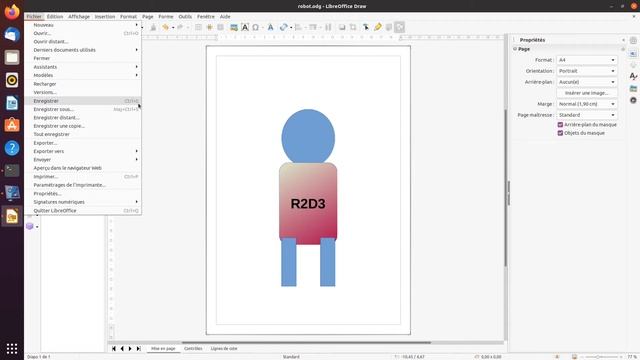Collapse the Page section expander
Image resolution: width=640 pixels, height=360 pixels.
[x=515, y=49]
